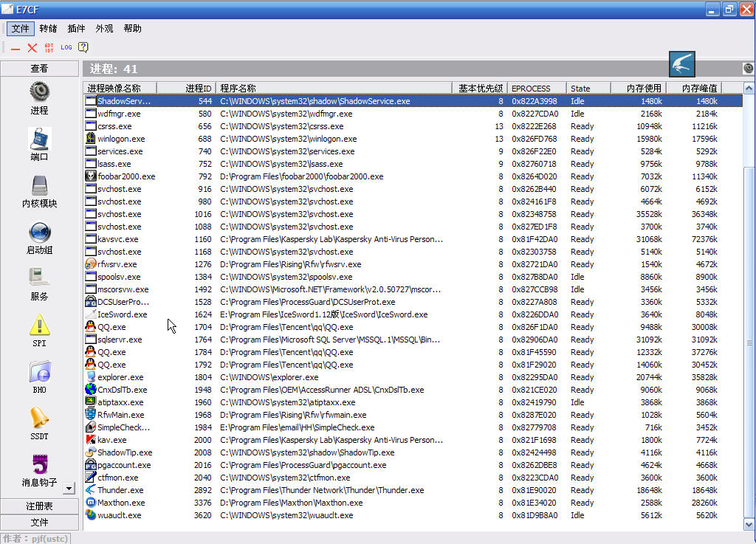Click the ShadowTip.exe process icon
This screenshot has width=756, height=544.
[90, 452]
